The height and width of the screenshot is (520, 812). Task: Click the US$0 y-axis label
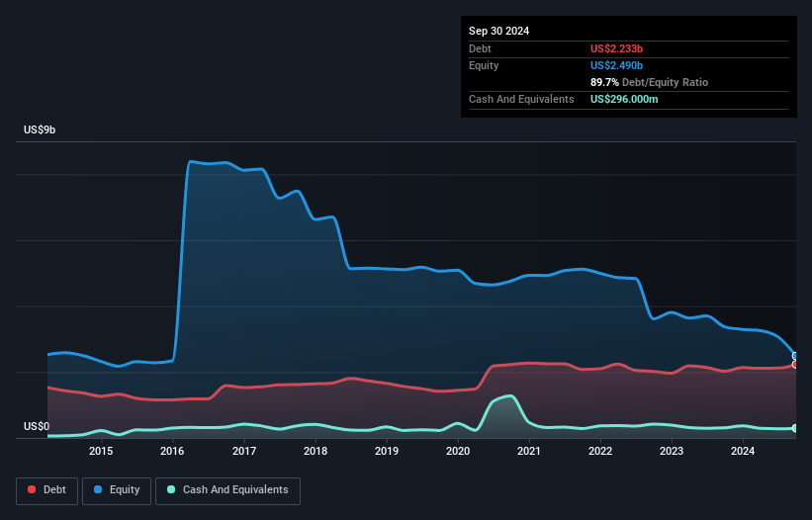click(x=37, y=426)
